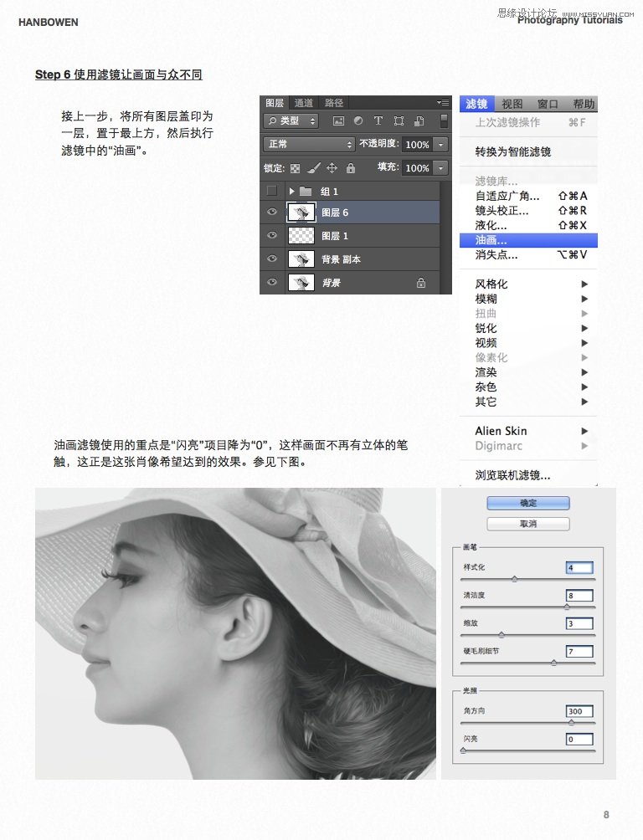Choose 液化... filter
The width and height of the screenshot is (643, 840).
click(x=528, y=225)
